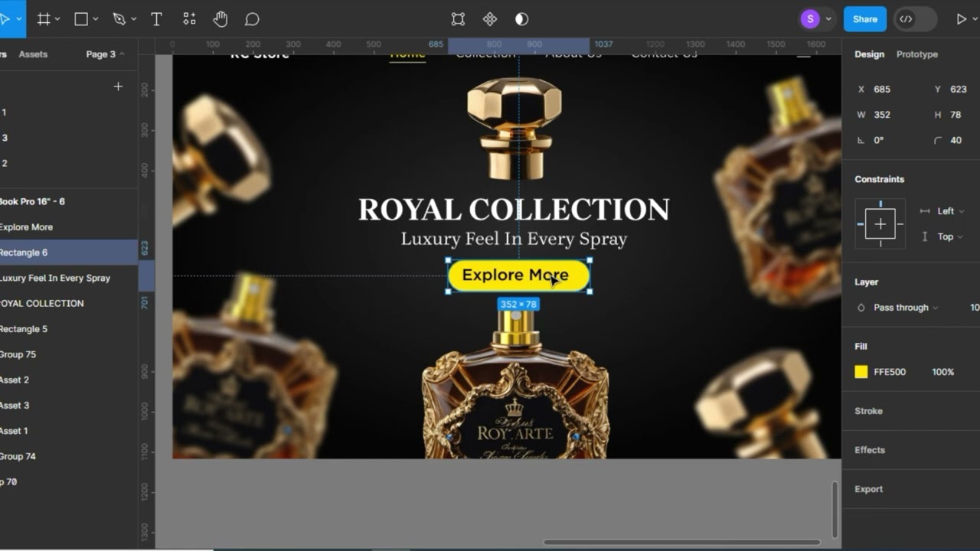Click the width W field
This screenshot has height=551, width=980.
coord(881,115)
